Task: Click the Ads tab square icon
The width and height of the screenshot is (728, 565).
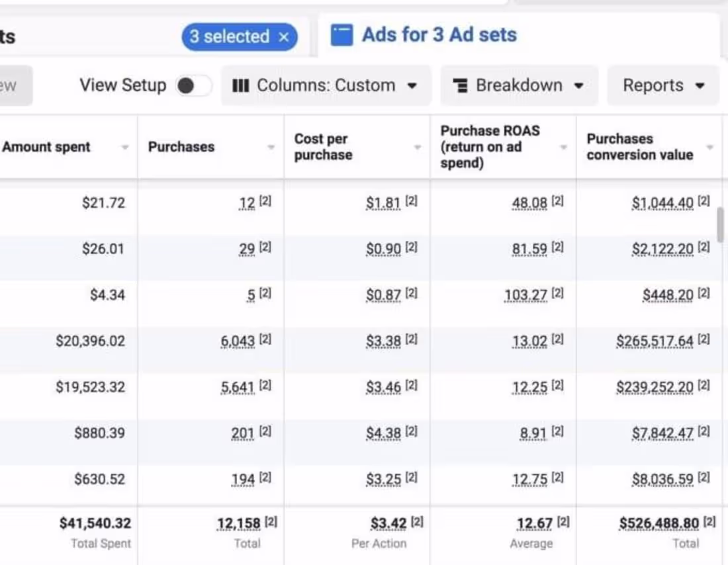Action: pos(341,35)
